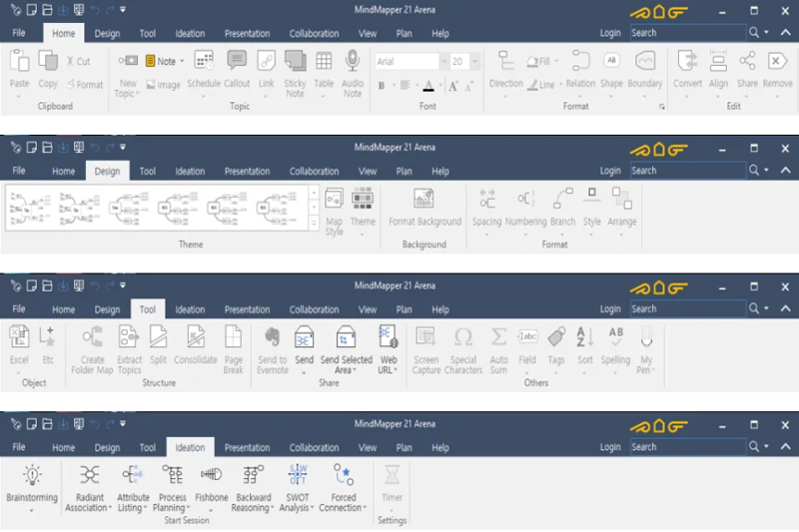Open the Arial font name dropdown
The width and height of the screenshot is (799, 532).
[x=440, y=62]
